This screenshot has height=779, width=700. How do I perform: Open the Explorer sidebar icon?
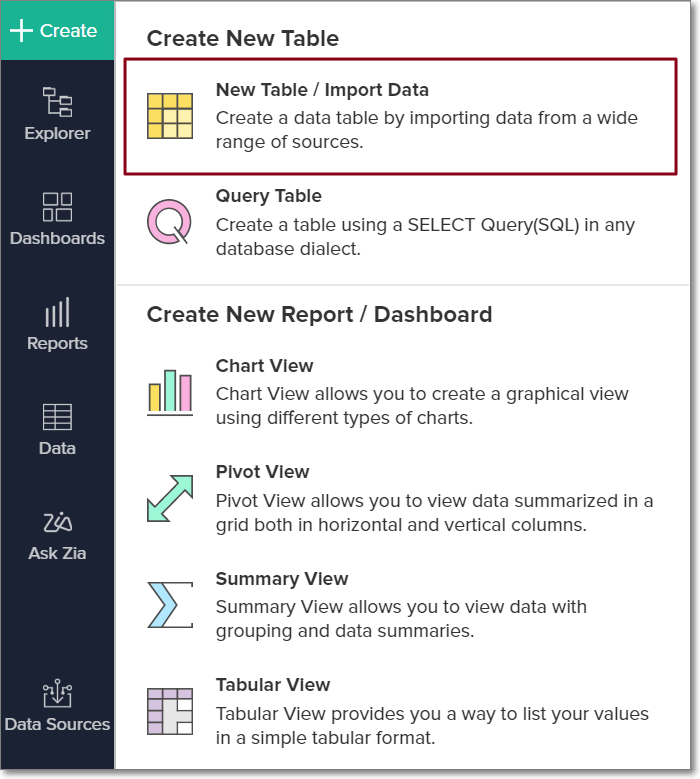coord(57,102)
